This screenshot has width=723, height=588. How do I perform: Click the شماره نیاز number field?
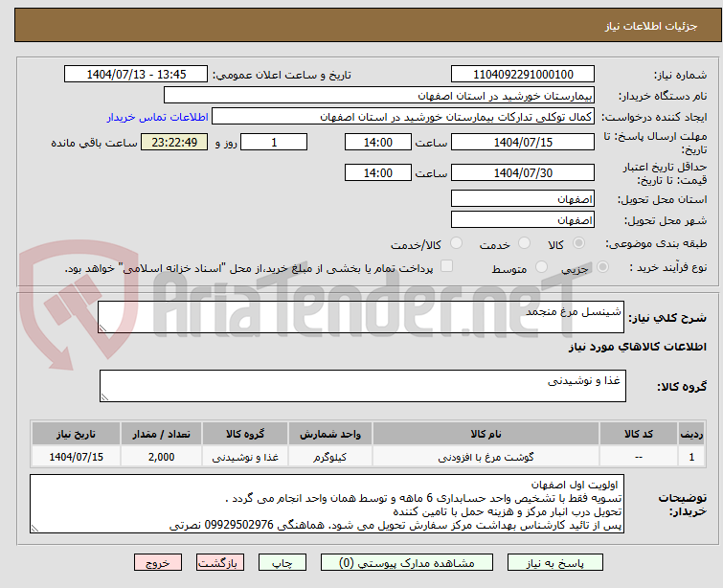[523, 75]
